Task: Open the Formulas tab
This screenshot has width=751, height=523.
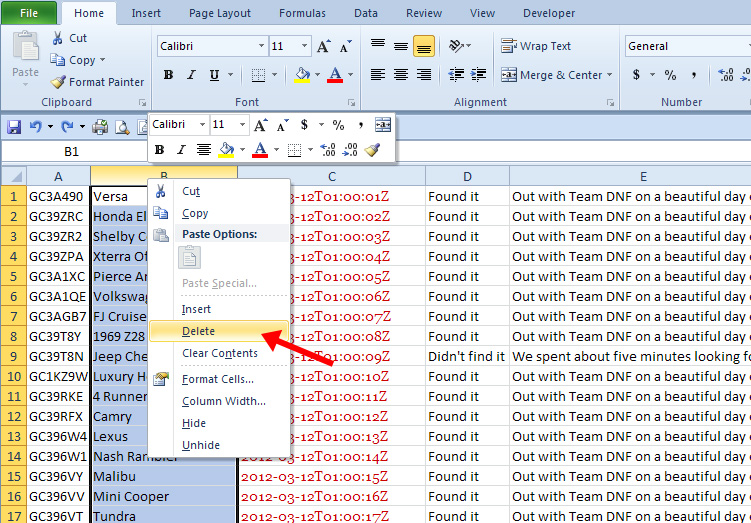Action: (302, 13)
